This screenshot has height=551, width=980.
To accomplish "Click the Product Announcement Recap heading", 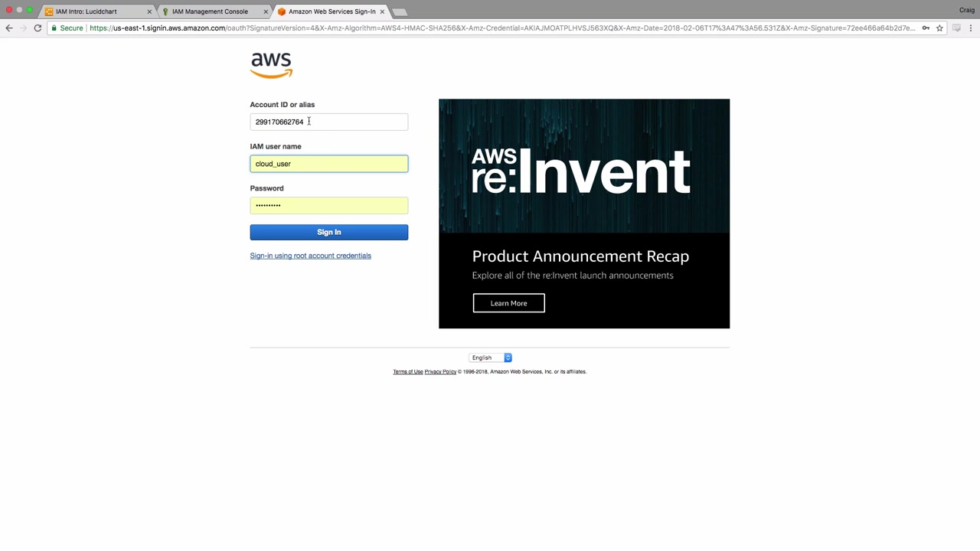I will tap(580, 256).
